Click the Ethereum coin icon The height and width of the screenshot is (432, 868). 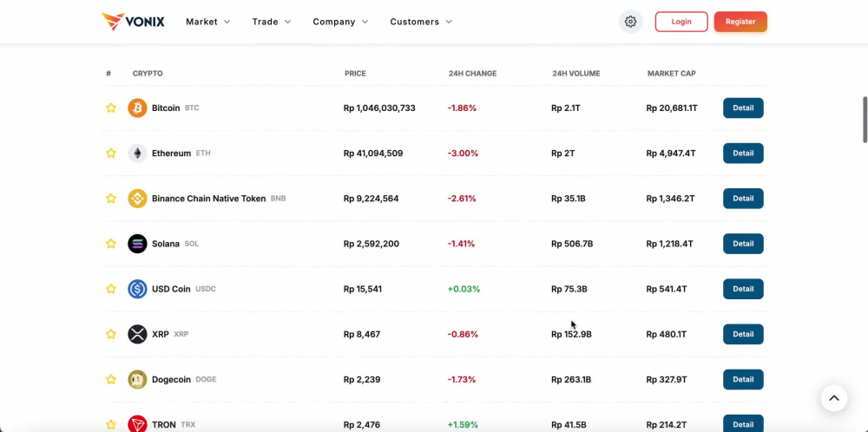point(137,154)
